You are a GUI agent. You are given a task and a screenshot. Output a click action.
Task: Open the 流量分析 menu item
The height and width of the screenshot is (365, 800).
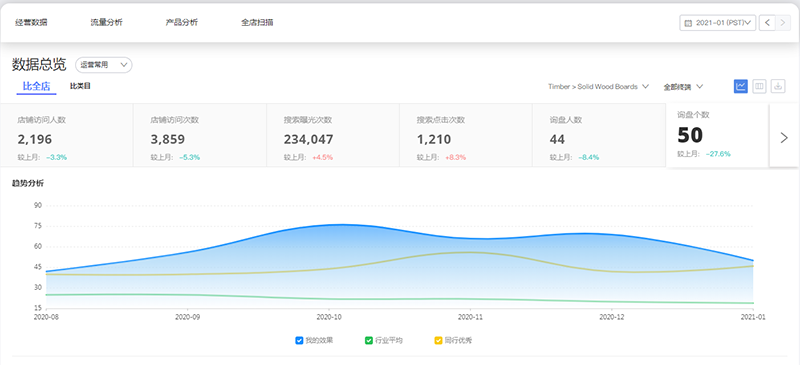tap(107, 22)
